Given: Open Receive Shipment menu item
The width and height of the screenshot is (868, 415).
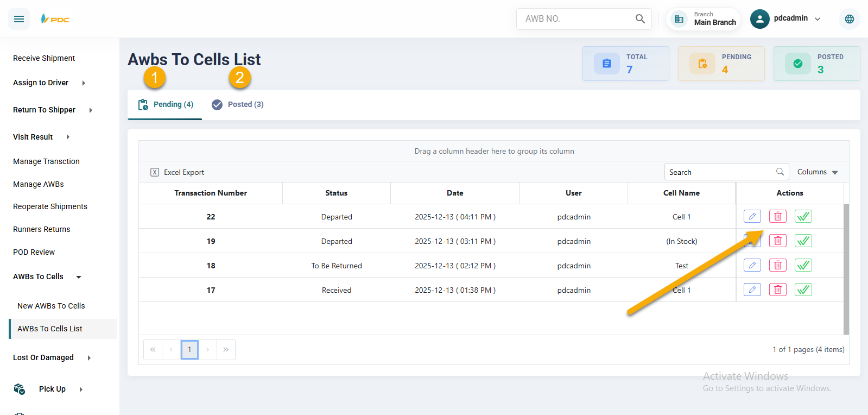Looking at the screenshot, I should point(44,58).
